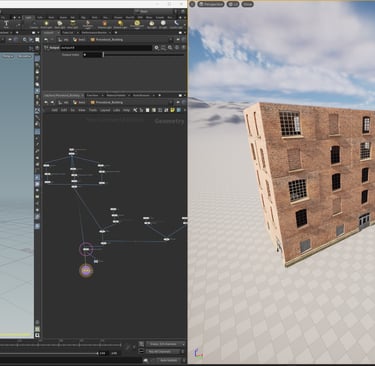
Task: Open the Layout menu in network editor
Action: 105,110
